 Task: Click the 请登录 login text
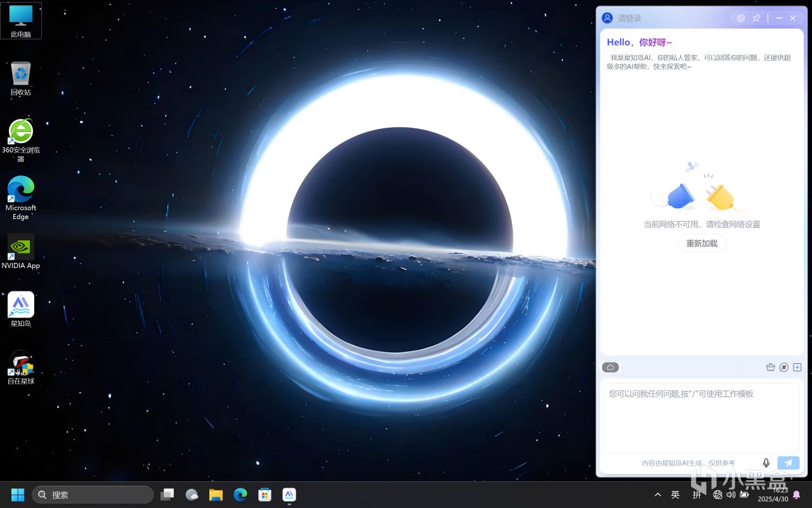(x=630, y=18)
